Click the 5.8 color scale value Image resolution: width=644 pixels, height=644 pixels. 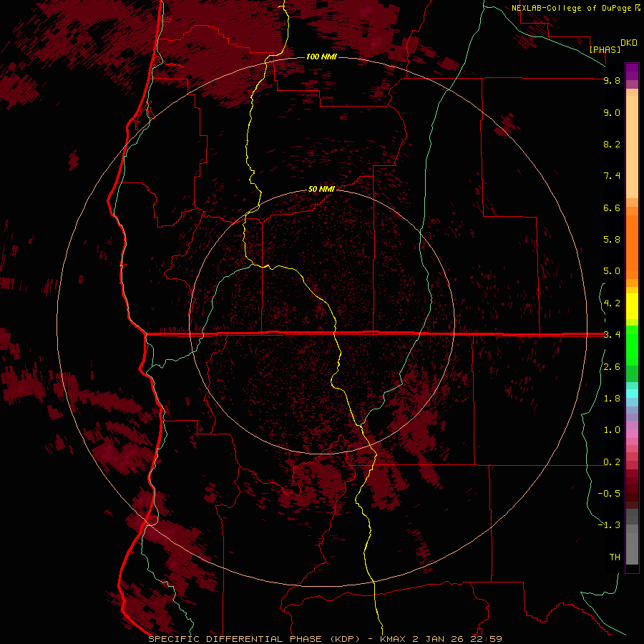[612, 240]
